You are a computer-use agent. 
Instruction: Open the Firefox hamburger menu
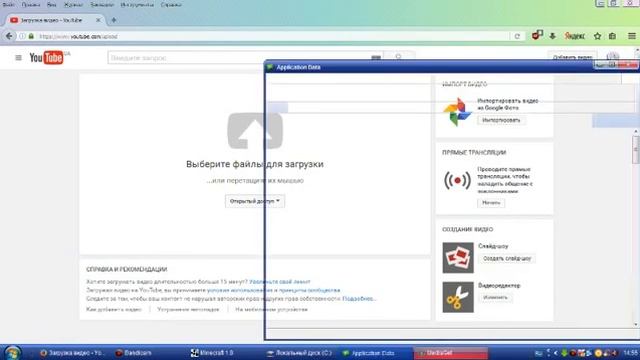[631, 36]
